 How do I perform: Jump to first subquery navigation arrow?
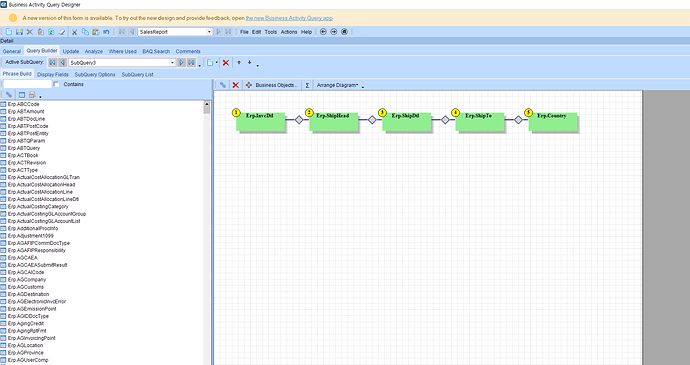53,63
